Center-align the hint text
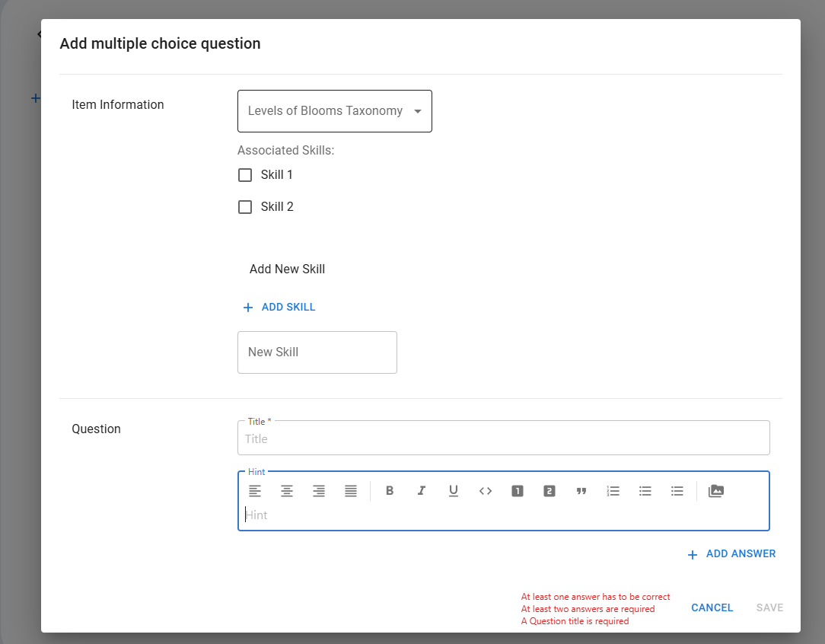The width and height of the screenshot is (825, 644). 287,491
